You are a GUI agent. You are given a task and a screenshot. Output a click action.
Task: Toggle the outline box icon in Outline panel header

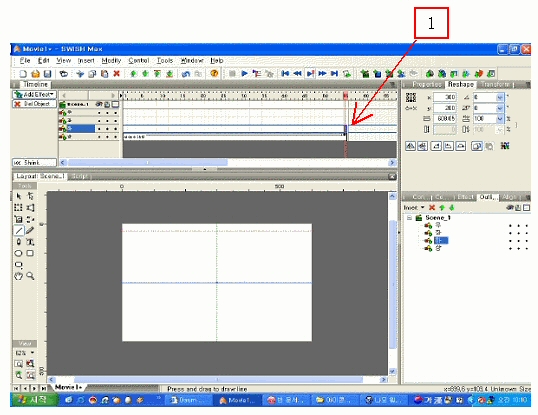click(527, 208)
